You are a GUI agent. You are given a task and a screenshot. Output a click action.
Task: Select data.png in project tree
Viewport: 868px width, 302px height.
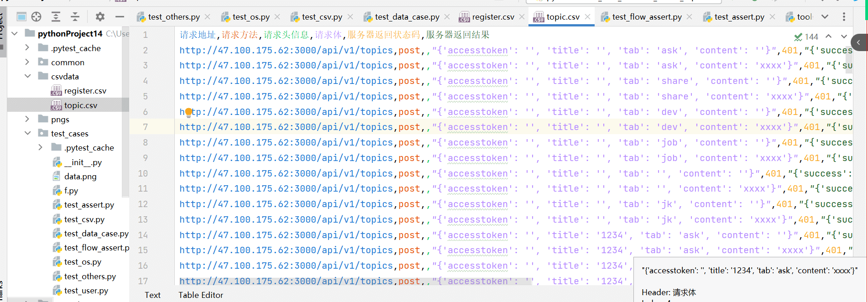tap(80, 177)
